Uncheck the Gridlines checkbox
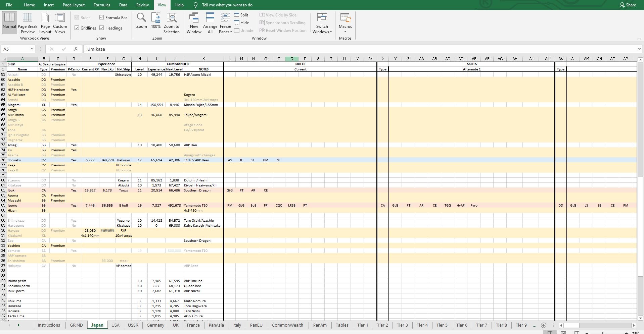 pos(77,28)
